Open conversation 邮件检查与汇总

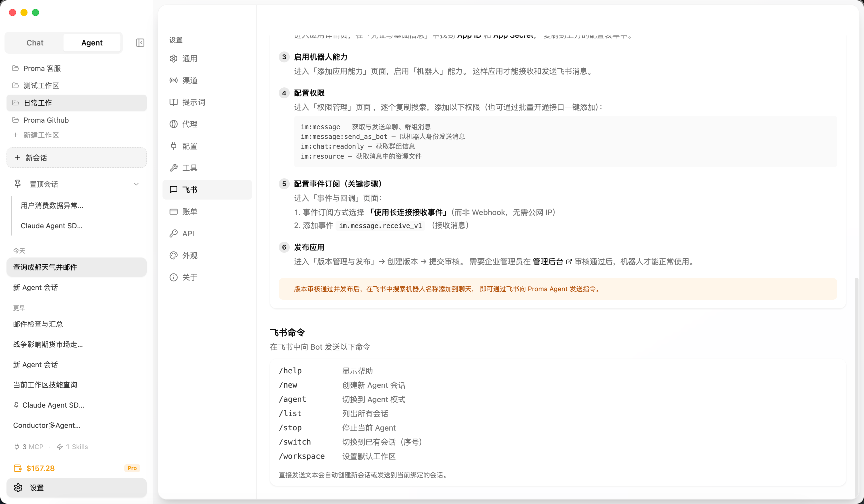(x=38, y=324)
